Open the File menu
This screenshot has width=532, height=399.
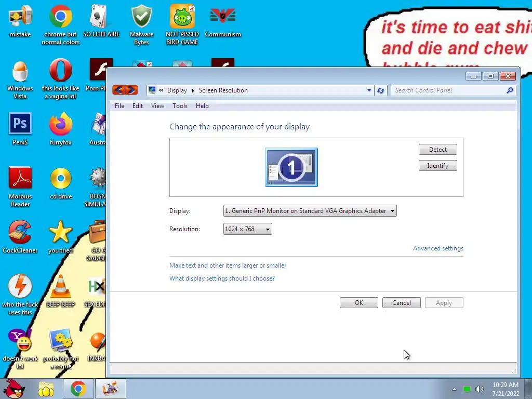119,106
